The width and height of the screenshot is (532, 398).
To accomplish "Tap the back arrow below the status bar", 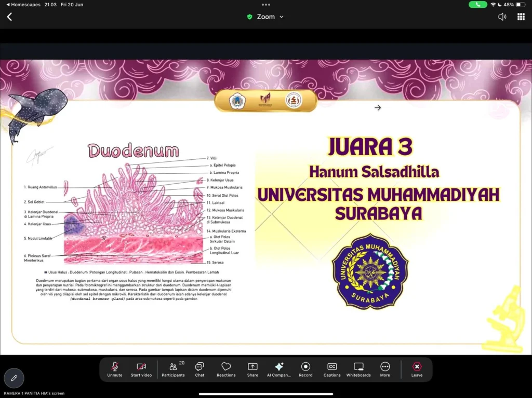I will pyautogui.click(x=9, y=16).
